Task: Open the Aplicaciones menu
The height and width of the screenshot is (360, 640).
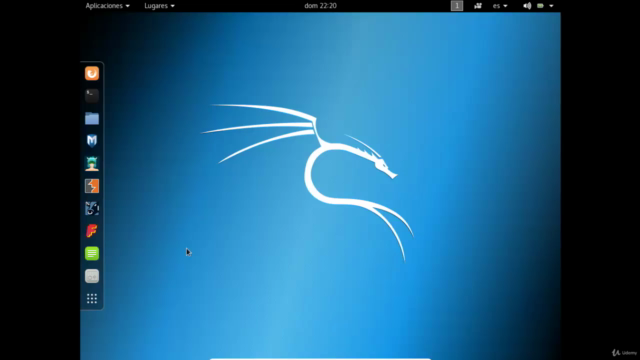Action: (107, 6)
